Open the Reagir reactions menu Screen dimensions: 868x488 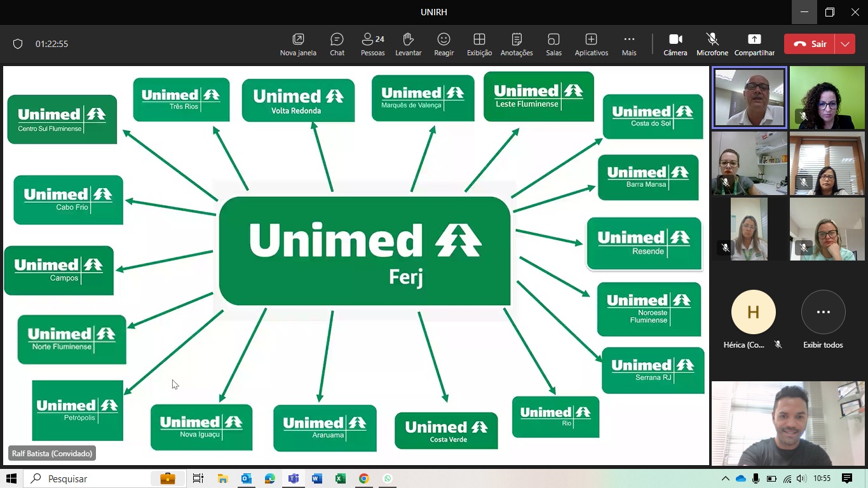pos(444,44)
